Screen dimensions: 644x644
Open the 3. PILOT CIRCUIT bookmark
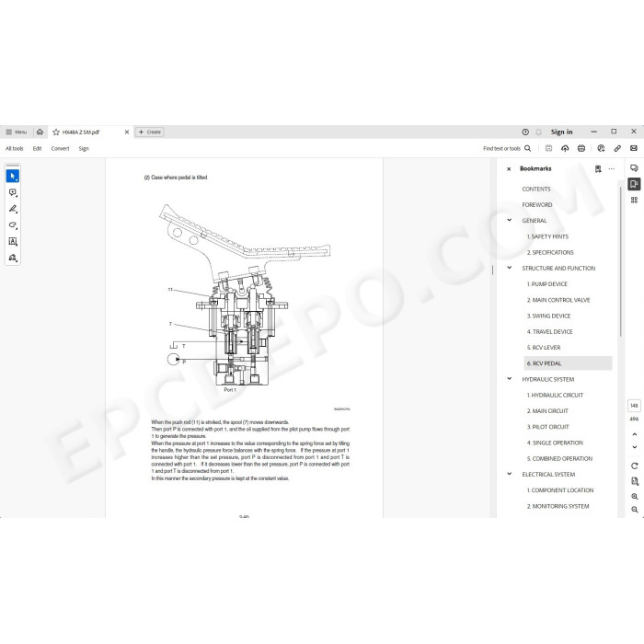pos(548,427)
